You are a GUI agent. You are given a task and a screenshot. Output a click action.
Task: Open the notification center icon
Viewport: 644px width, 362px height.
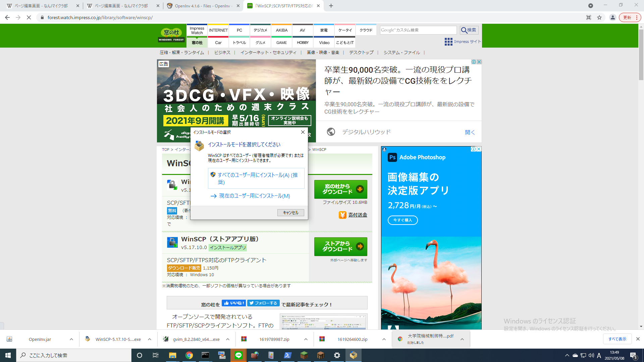pos(633,356)
